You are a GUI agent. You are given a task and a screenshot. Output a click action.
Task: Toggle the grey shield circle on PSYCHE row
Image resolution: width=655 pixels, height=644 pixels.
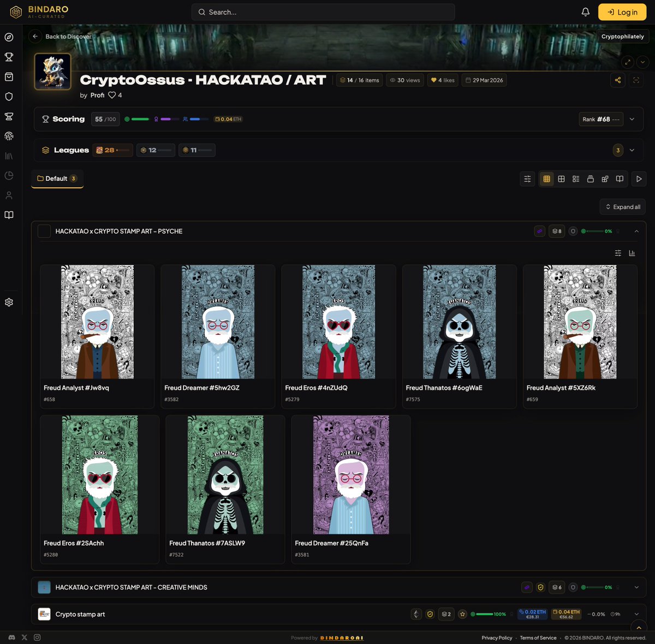(573, 231)
